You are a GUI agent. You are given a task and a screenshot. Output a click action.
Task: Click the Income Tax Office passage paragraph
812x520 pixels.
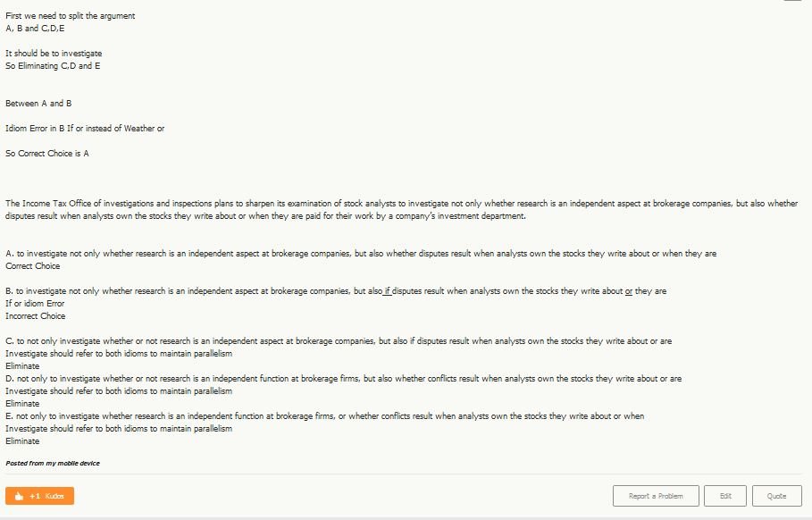click(x=401, y=210)
